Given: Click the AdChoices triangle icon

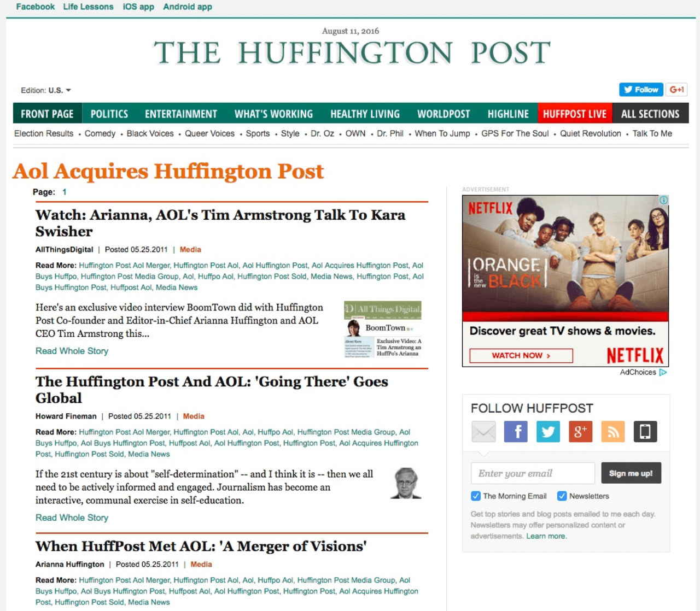Looking at the screenshot, I should point(663,372).
